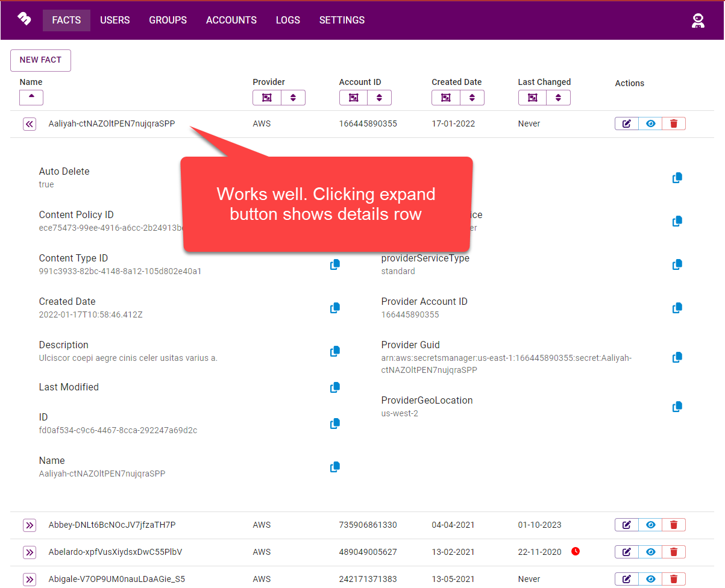Edit the Abigale-V7OP9UM0nauLDaAGie_S5 fact

[627, 579]
